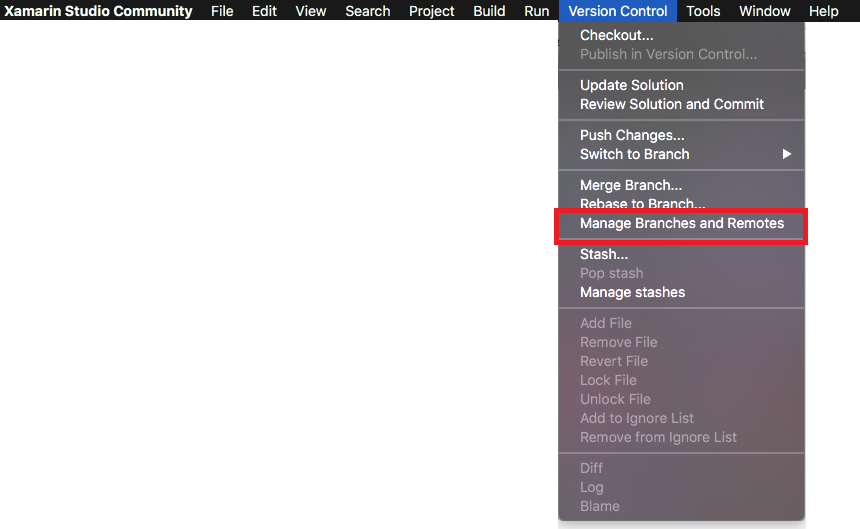Click Pop stash menu entry

681,273
